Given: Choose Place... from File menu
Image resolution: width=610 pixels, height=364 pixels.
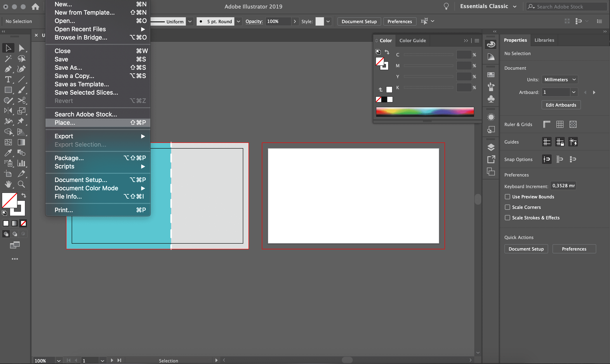Looking at the screenshot, I should click(98, 123).
